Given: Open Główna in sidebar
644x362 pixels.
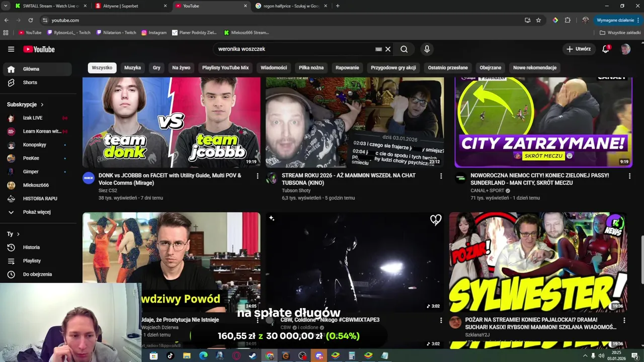Looking at the screenshot, I should pyautogui.click(x=36, y=69).
